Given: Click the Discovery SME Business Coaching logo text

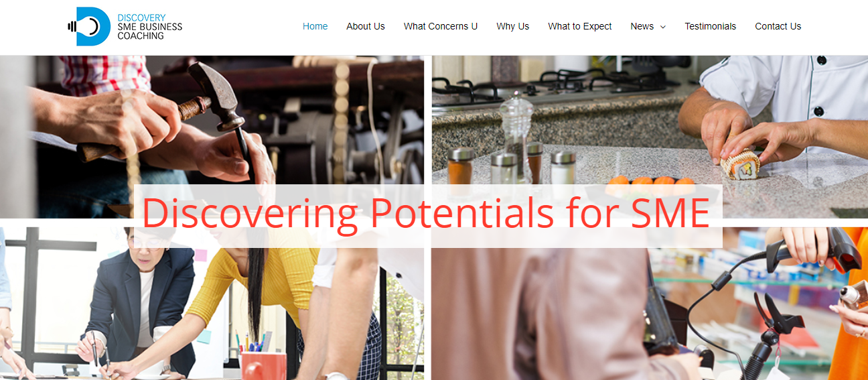Looking at the screenshot, I should (149, 27).
